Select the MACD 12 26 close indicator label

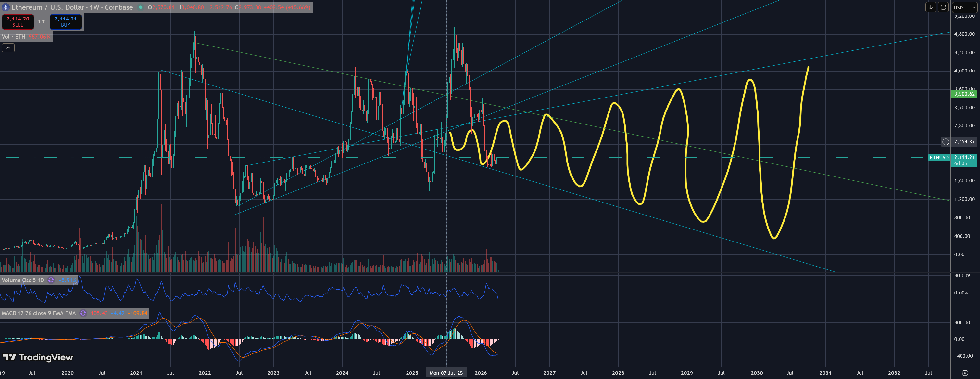click(x=38, y=313)
